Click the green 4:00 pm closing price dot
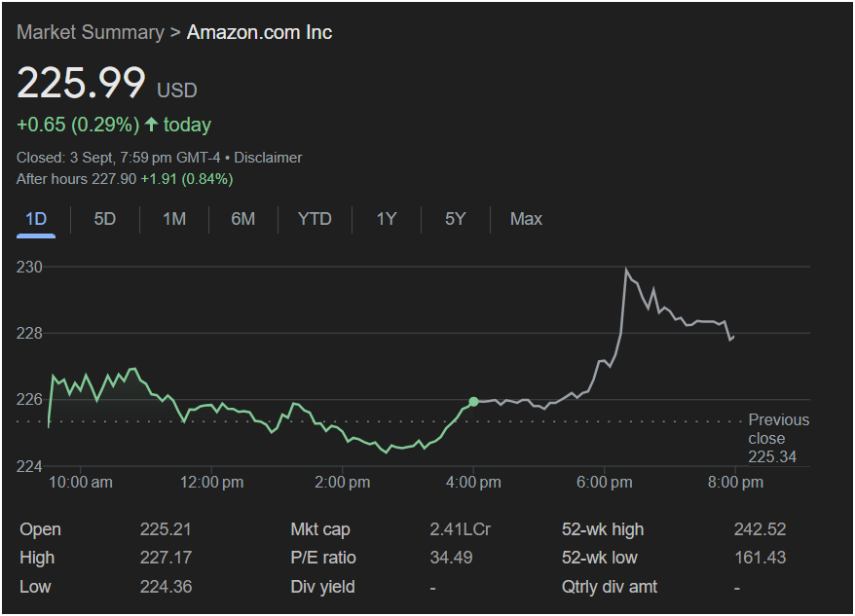Viewport: 855px width, 616px height. [473, 402]
